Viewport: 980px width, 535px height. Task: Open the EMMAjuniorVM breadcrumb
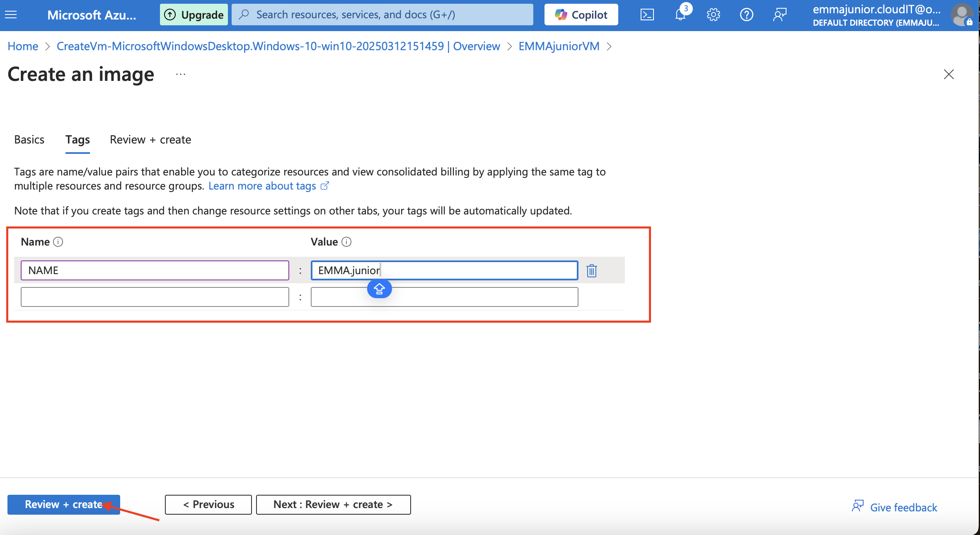(x=559, y=46)
